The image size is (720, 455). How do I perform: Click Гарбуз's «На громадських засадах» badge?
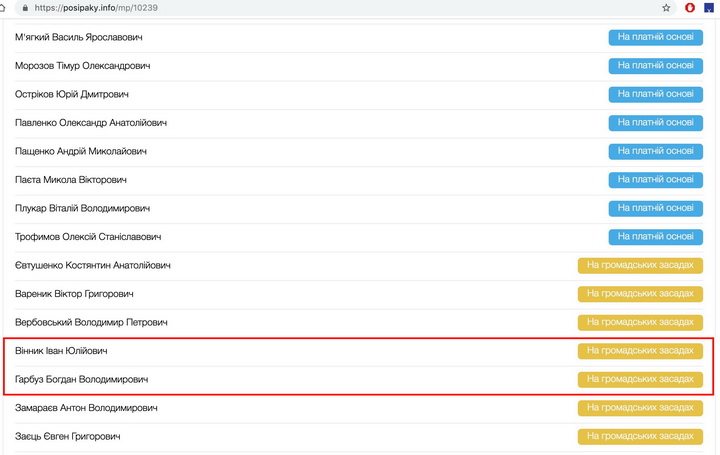click(x=640, y=379)
